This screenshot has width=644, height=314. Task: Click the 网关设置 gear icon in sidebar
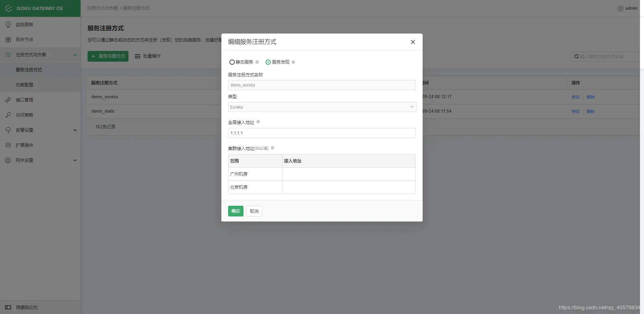pyautogui.click(x=8, y=160)
